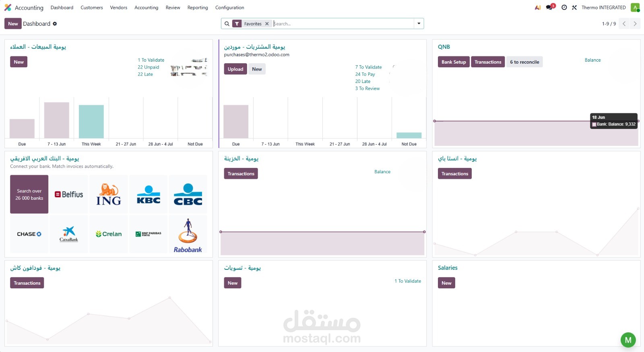
Task: Open the Customers menu
Action: pyautogui.click(x=92, y=8)
